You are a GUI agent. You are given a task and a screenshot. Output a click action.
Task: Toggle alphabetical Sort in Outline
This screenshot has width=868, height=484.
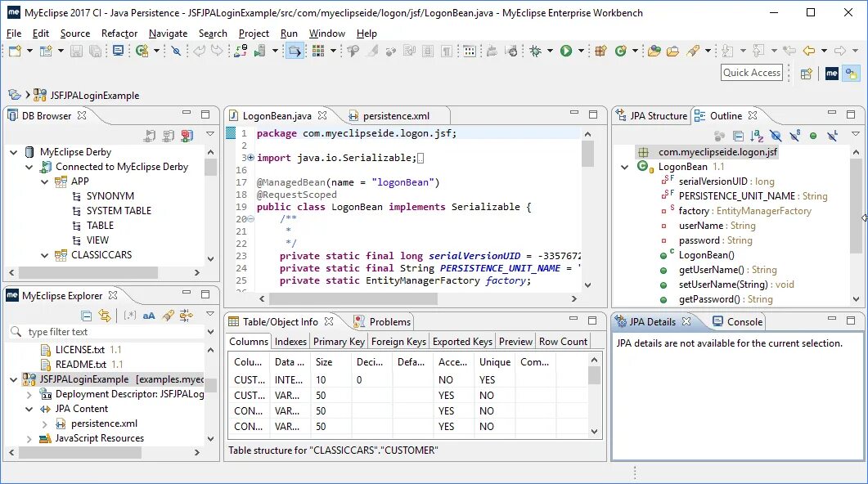click(757, 136)
